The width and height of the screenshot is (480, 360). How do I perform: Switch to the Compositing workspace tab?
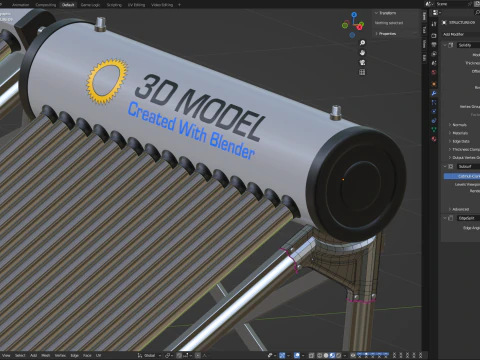tap(46, 5)
